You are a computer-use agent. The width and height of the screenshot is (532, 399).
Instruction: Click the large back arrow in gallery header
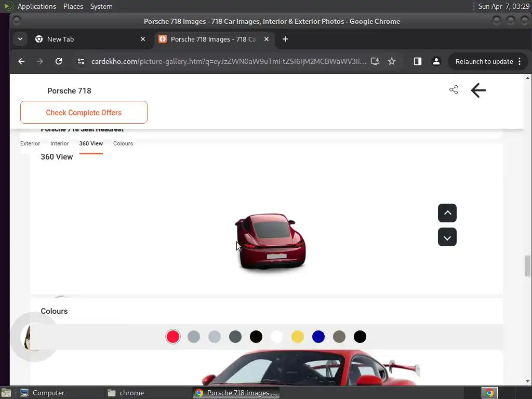478,90
